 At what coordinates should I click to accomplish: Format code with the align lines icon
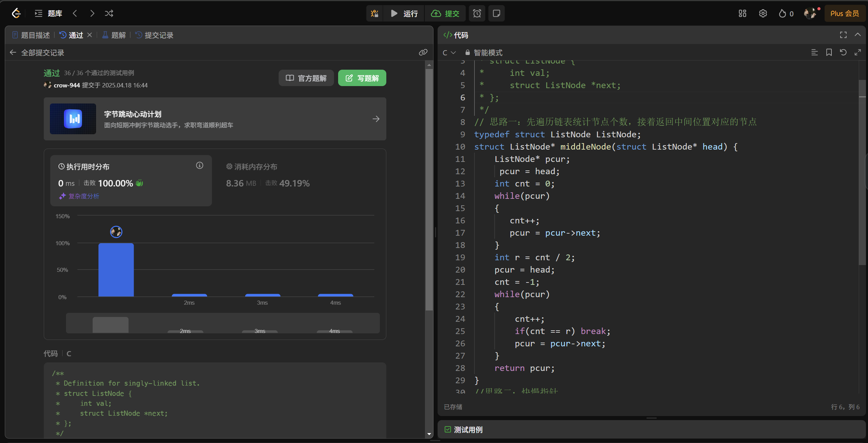point(814,52)
